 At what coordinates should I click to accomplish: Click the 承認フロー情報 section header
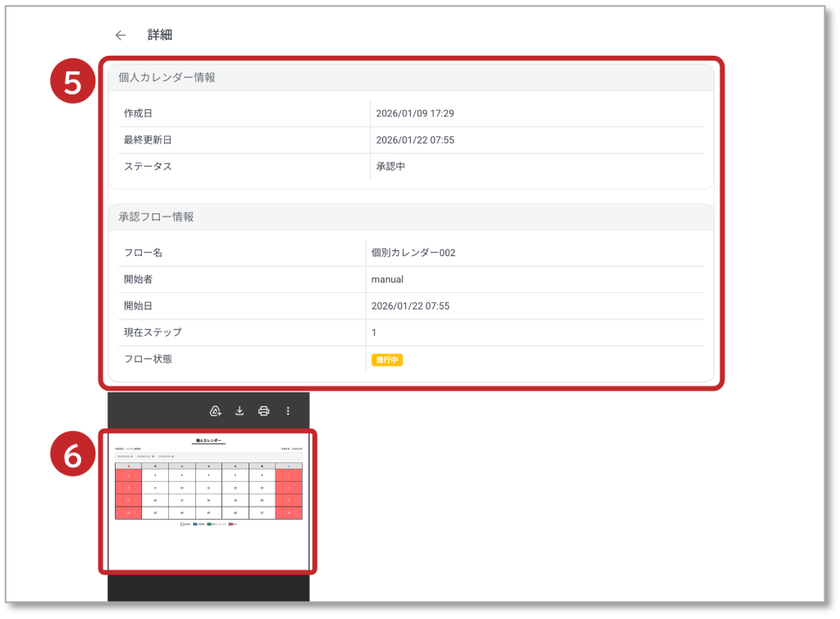click(x=157, y=217)
